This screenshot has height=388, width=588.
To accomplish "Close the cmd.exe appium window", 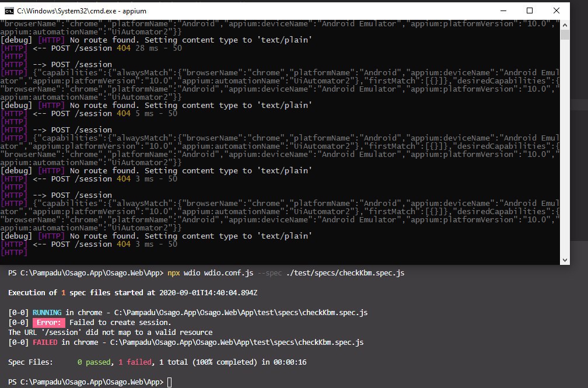I will (556, 11).
